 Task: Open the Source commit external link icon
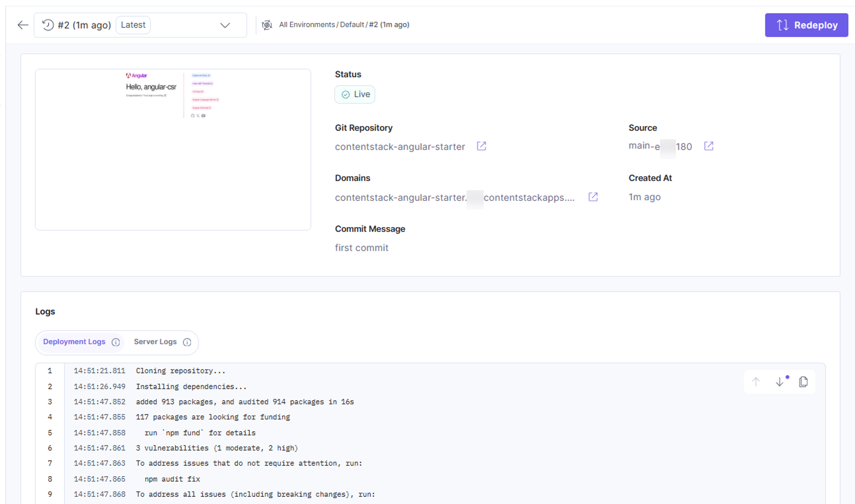click(708, 146)
